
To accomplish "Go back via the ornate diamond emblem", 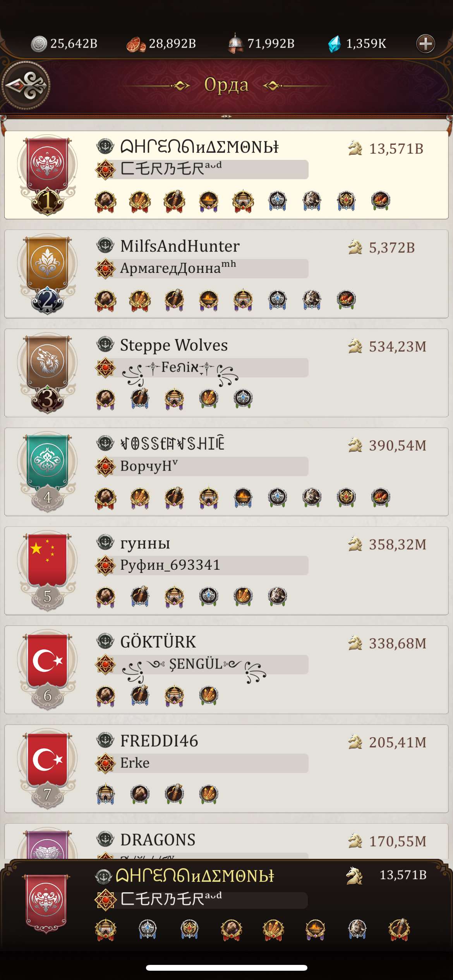I will pos(26,86).
